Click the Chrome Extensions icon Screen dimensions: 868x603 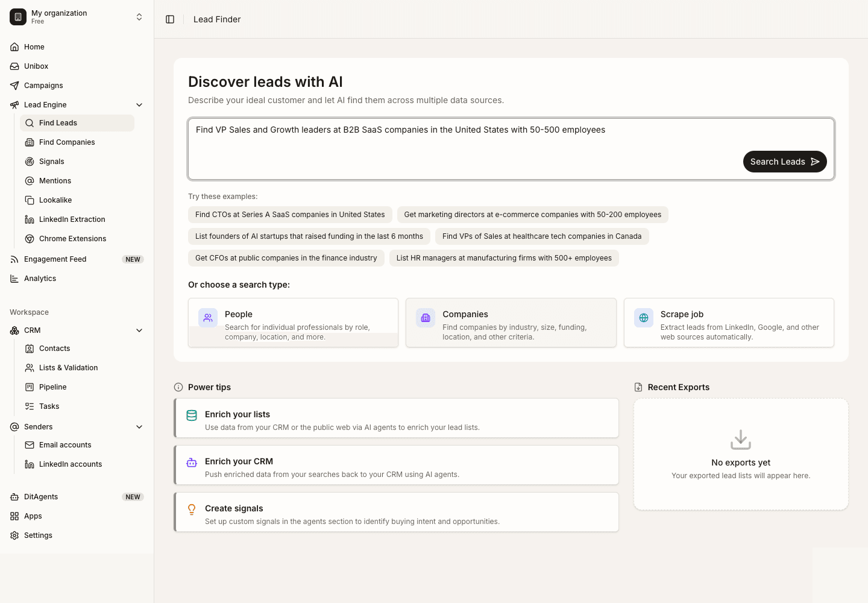click(30, 239)
